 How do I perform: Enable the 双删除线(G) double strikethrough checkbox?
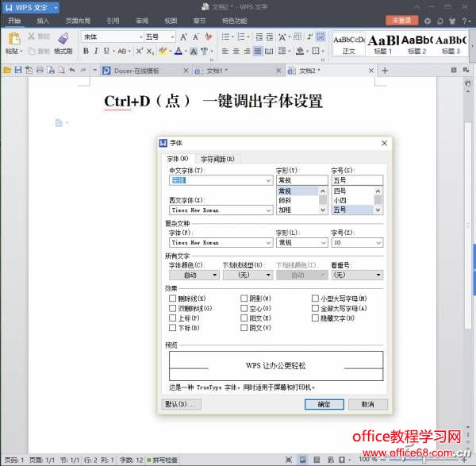[172, 308]
